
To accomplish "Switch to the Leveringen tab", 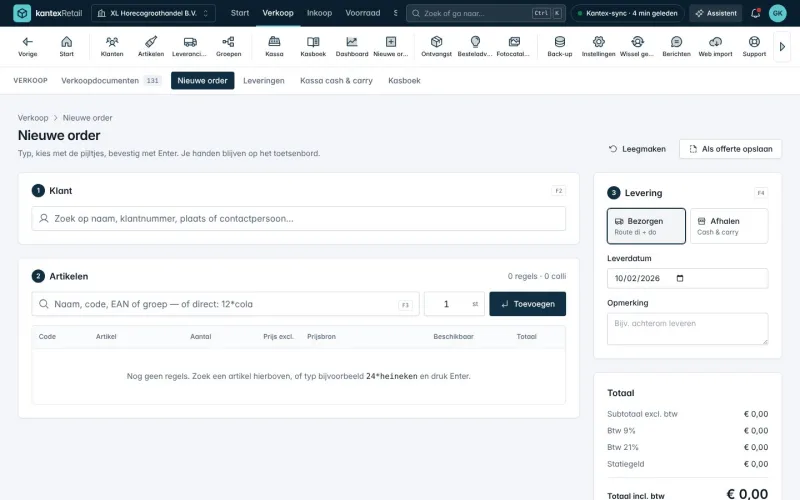I will click(264, 81).
